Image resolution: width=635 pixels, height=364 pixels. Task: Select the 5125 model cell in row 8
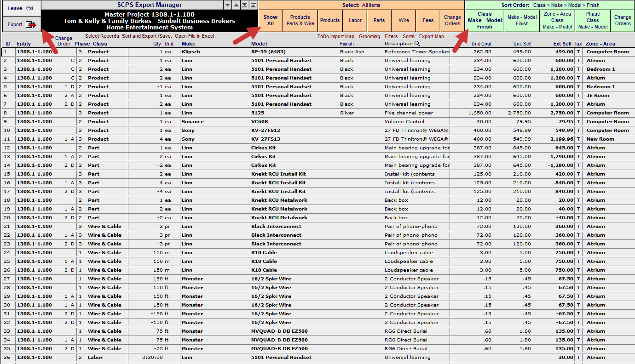(258, 113)
